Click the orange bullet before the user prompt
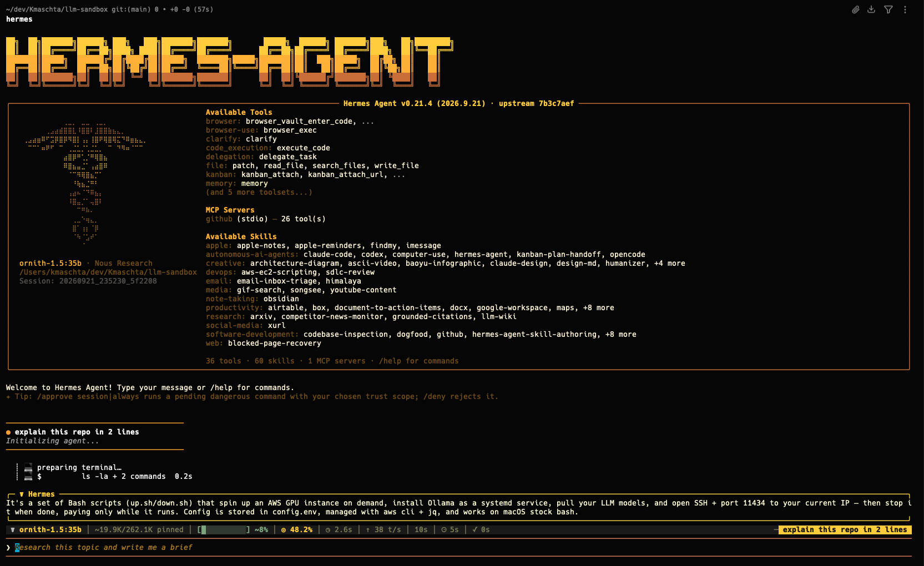 [8, 432]
